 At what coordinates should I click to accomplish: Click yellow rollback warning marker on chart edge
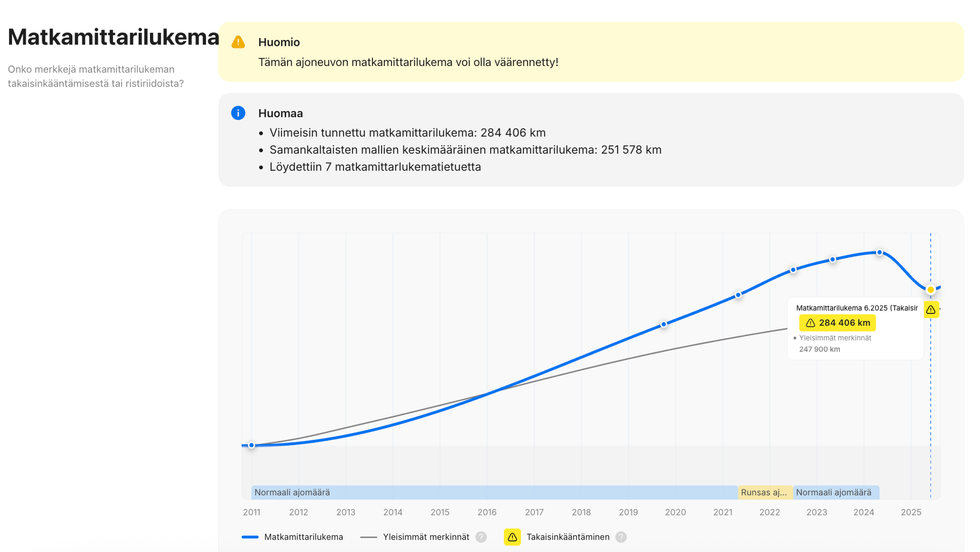click(931, 310)
